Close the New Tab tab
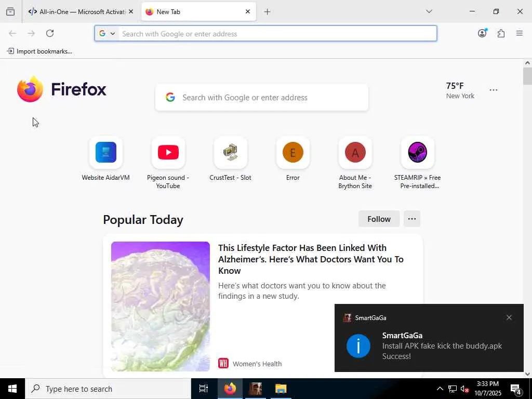This screenshot has height=399, width=532. coord(248,11)
